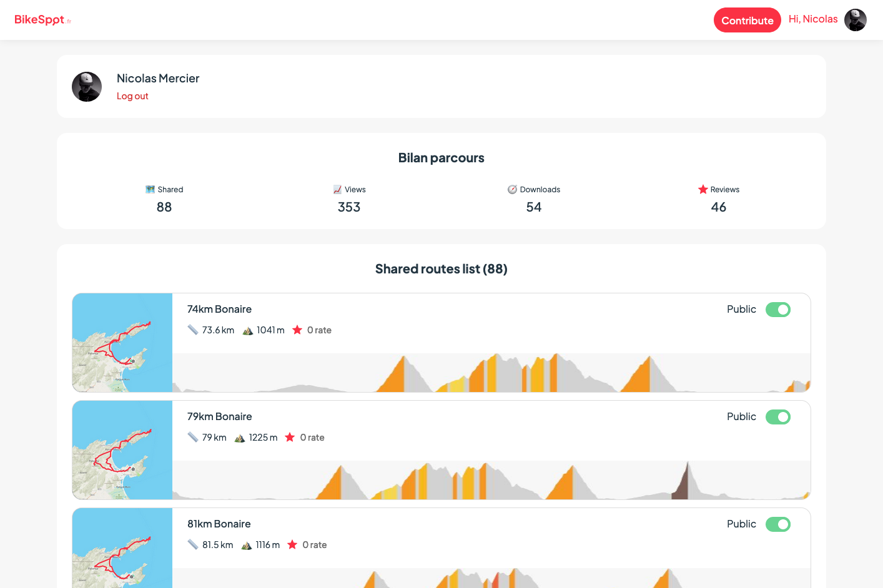The image size is (883, 588).
Task: Click the Bilan parcours heading
Action: click(441, 158)
